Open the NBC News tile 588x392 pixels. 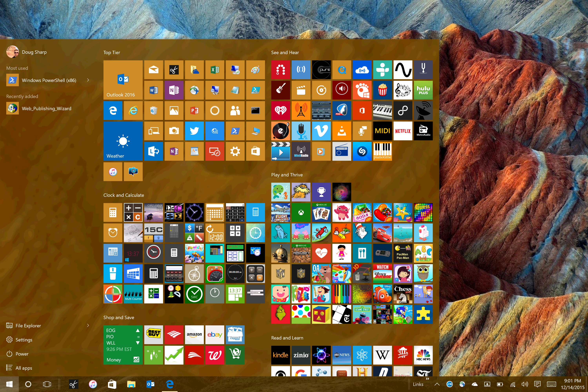coord(423,355)
